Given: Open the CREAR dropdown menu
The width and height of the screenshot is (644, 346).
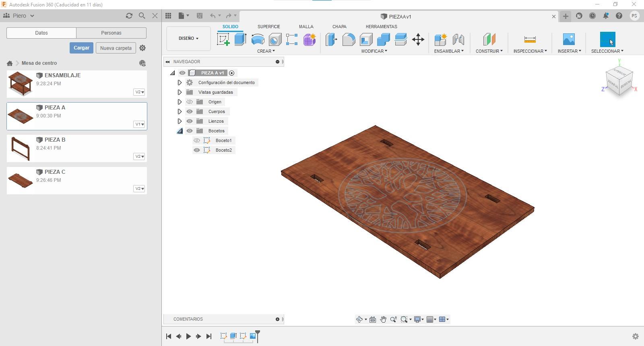Looking at the screenshot, I should coord(266,51).
